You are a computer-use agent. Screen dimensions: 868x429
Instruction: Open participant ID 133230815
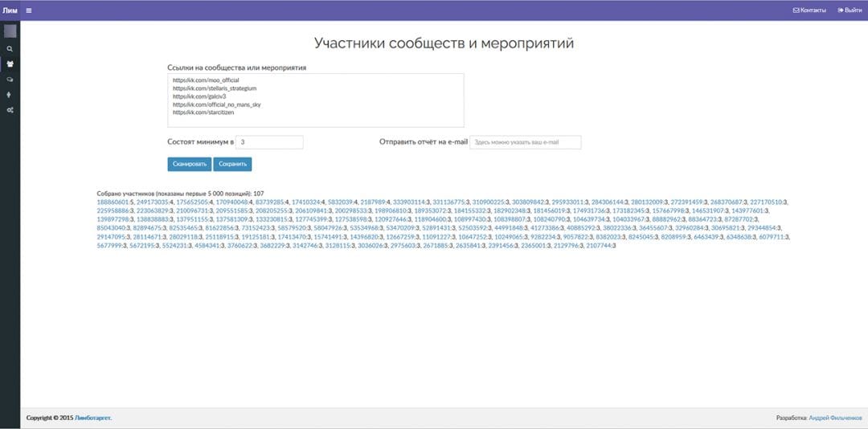tap(272, 220)
